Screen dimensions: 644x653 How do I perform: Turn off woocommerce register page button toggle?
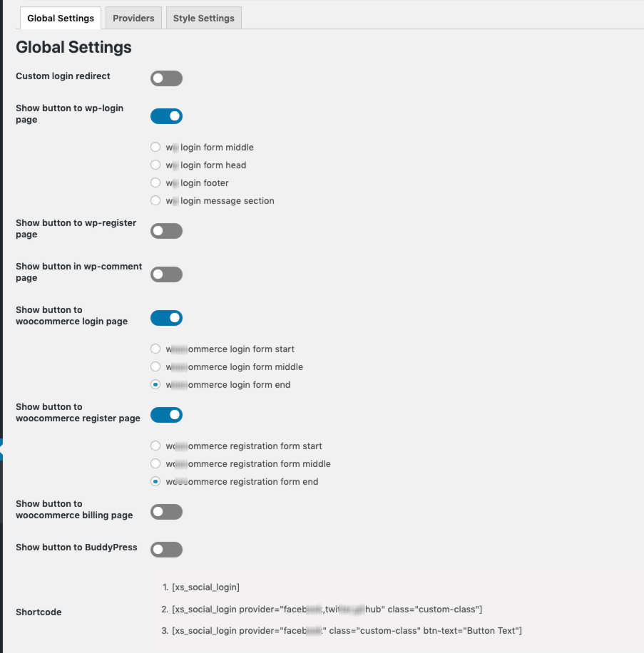pos(166,415)
